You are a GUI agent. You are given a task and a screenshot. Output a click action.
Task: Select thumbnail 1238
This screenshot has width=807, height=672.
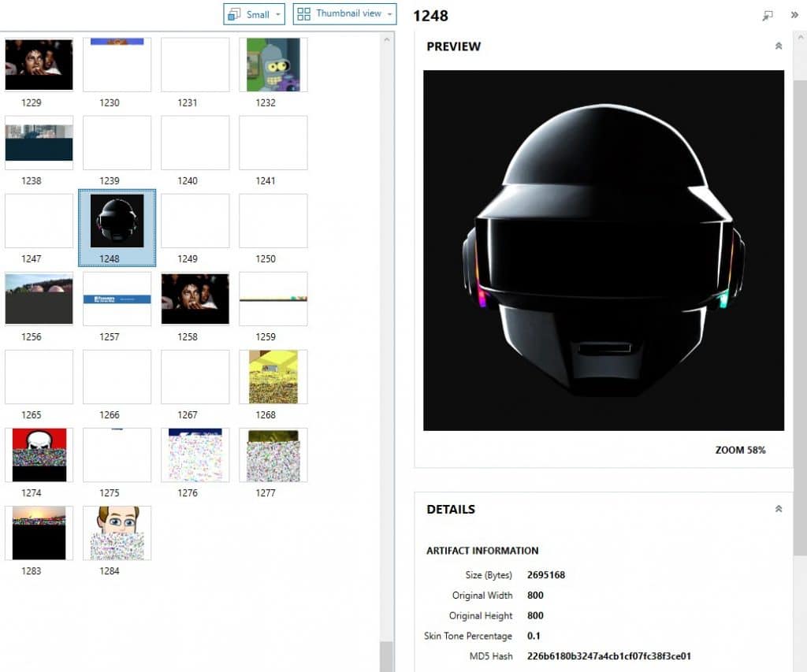tap(39, 143)
